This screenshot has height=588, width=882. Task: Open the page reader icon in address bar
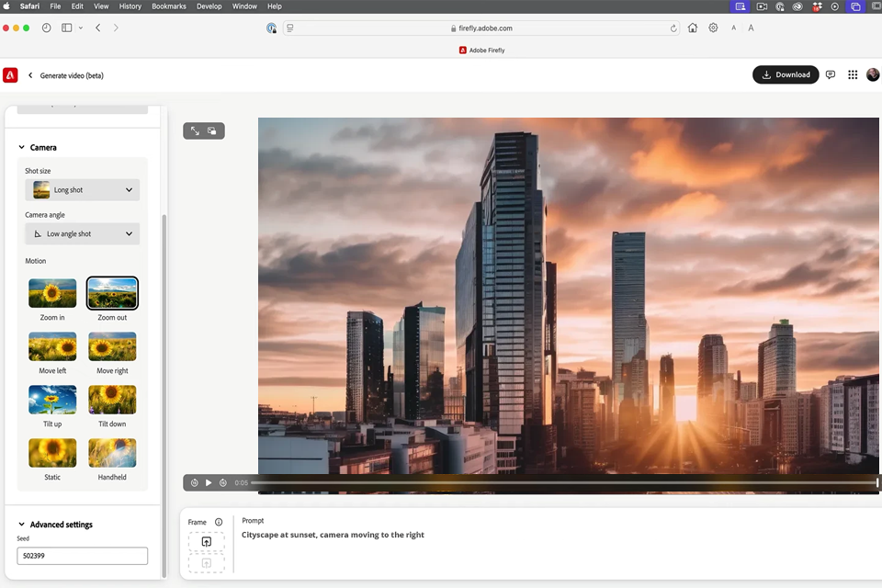[290, 28]
